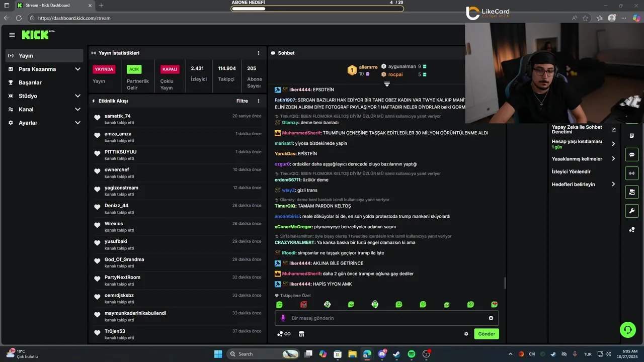
Task: Click the chat scrollbar
Action: coord(505,283)
